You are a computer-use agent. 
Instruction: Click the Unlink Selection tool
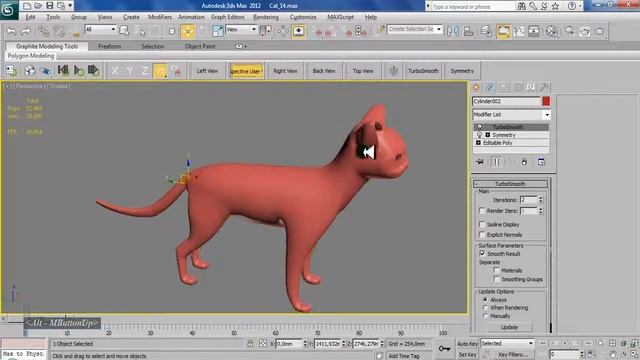tap(59, 31)
